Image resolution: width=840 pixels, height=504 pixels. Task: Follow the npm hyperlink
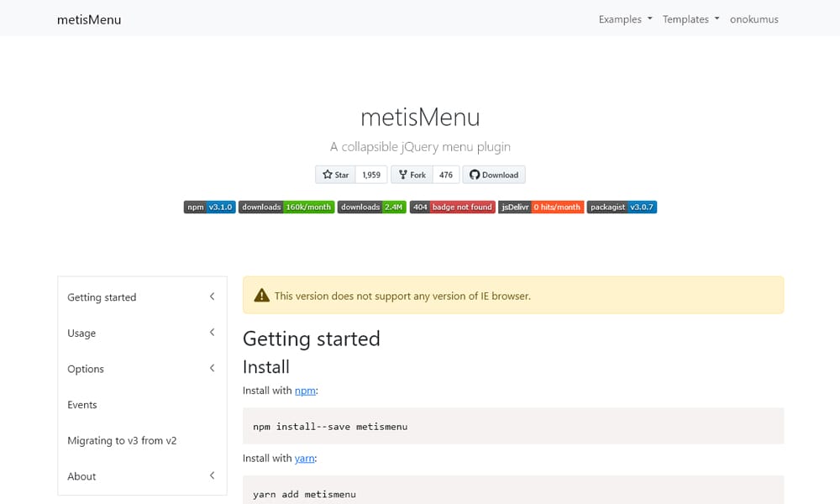[305, 391]
